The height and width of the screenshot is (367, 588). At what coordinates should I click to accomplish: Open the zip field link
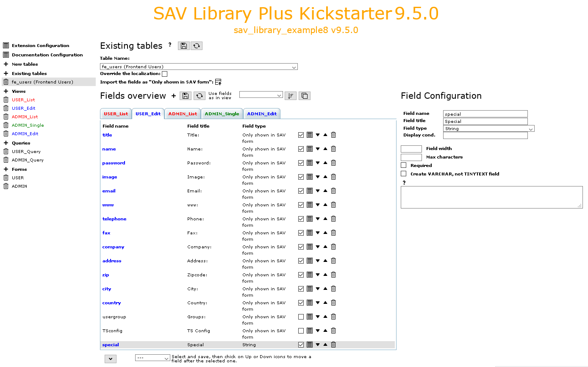[105, 275]
